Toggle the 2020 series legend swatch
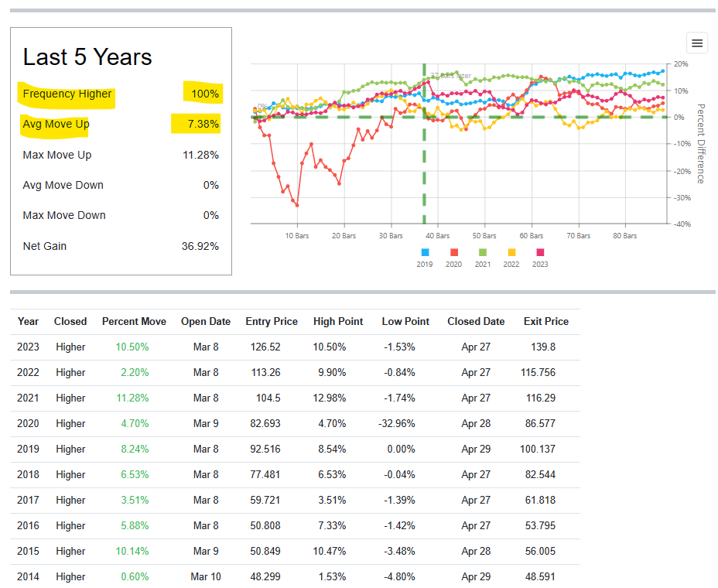This screenshot has height=588, width=718. click(x=454, y=252)
